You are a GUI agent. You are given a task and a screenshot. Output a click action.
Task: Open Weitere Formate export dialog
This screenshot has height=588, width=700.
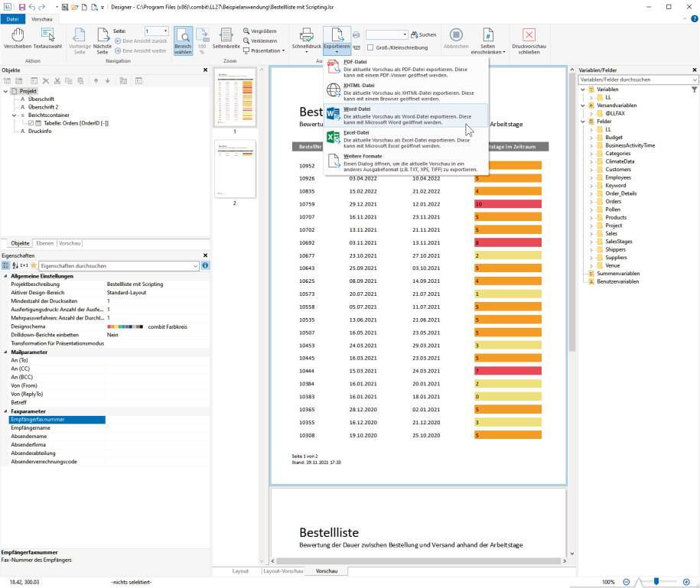point(406,163)
